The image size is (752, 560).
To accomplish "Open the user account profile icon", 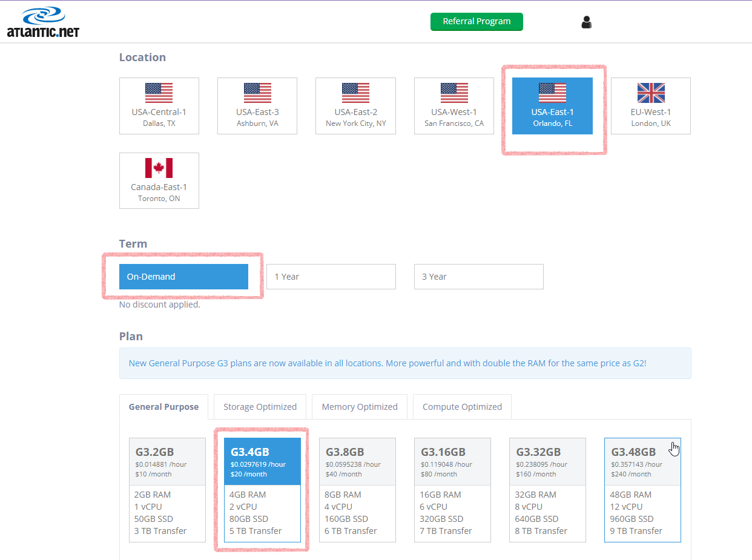I will [x=586, y=22].
